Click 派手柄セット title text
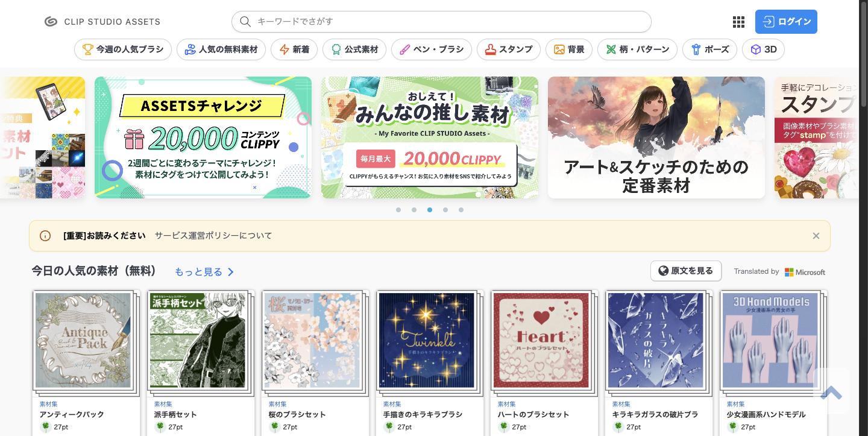Image resolution: width=868 pixels, height=436 pixels. click(175, 414)
